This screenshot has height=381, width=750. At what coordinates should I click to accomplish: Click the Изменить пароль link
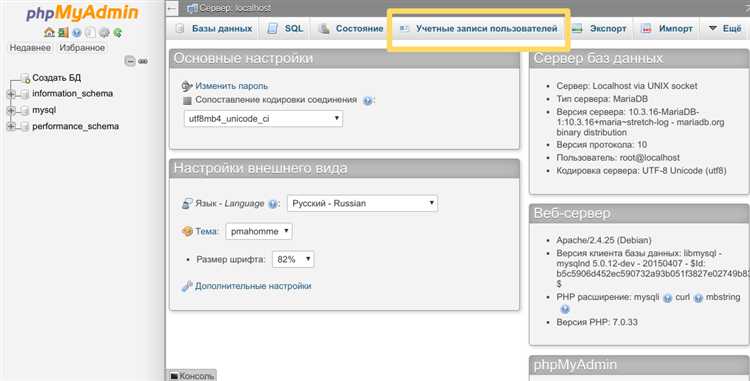pyautogui.click(x=232, y=86)
